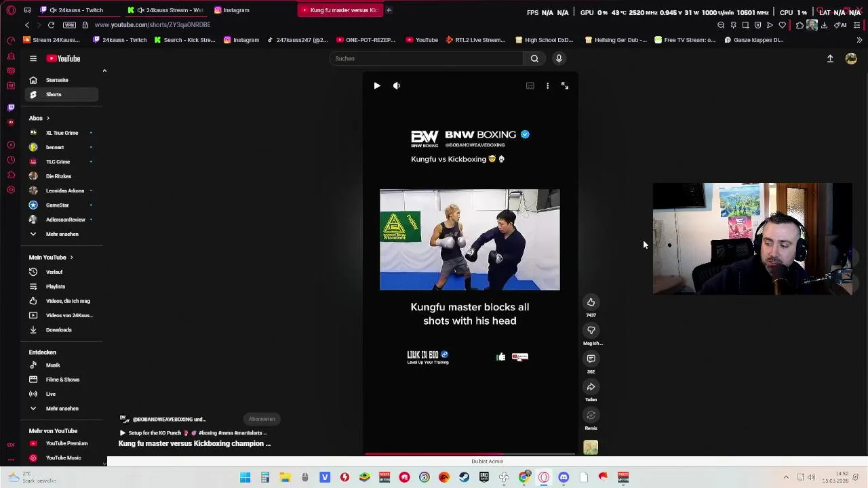Go back to the previous page
The image size is (868, 488).
[x=26, y=25]
